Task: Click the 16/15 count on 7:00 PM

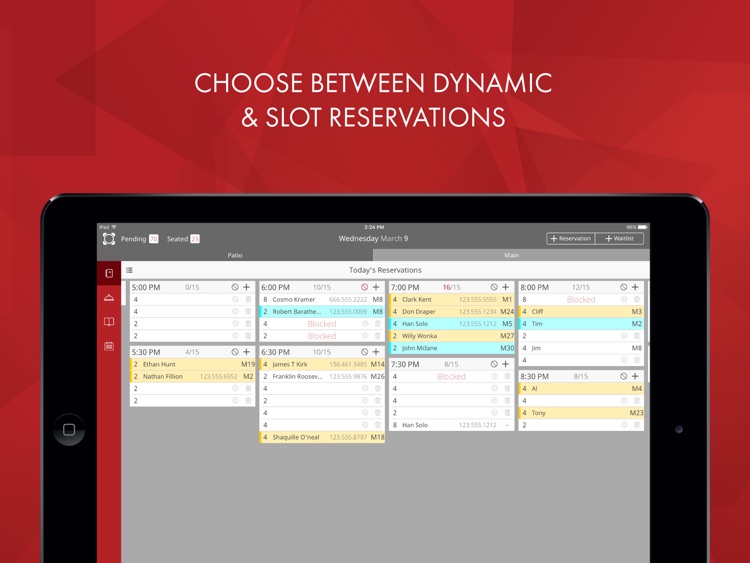Action: pos(452,287)
